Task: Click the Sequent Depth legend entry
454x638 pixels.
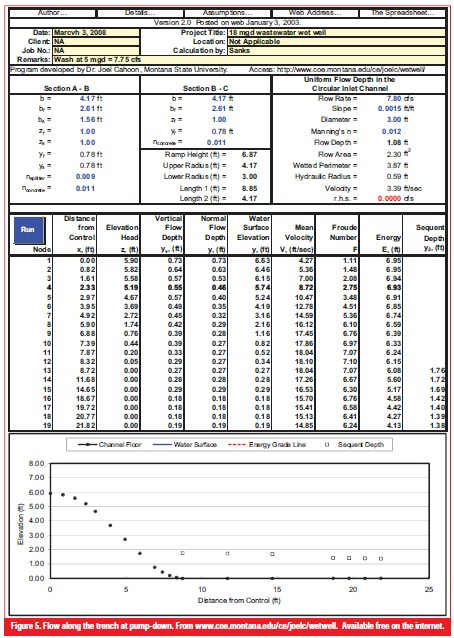Action: tap(354, 445)
